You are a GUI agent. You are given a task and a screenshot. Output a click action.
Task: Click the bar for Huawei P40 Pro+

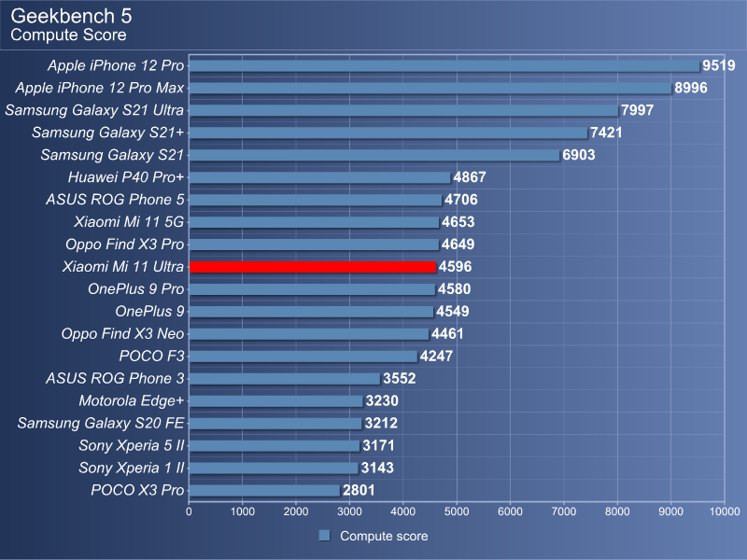click(x=320, y=177)
